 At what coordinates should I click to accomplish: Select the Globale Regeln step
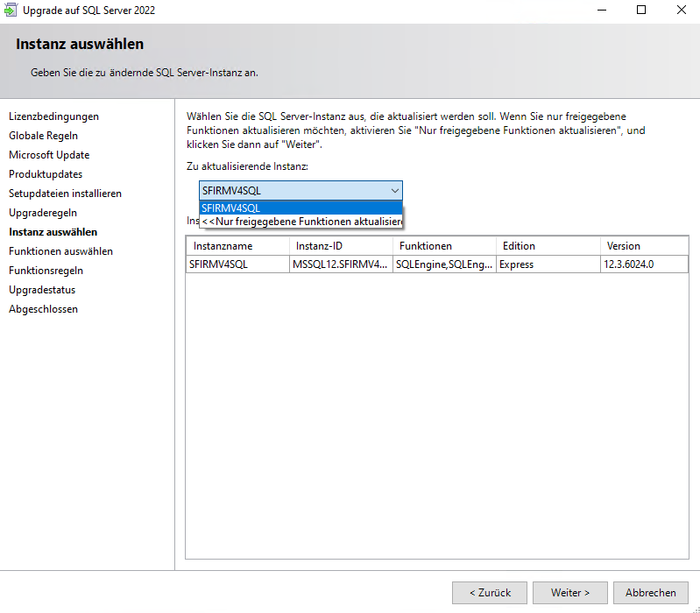coord(43,136)
